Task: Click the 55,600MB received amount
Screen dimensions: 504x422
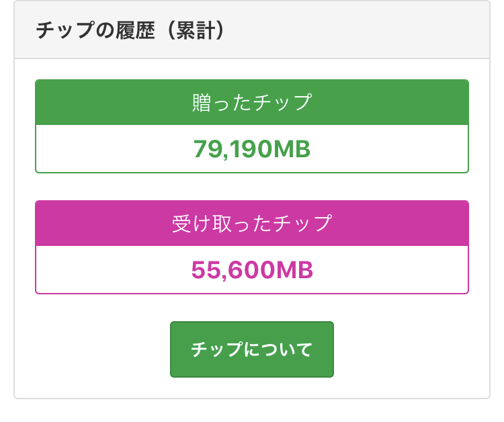Action: [x=251, y=269]
